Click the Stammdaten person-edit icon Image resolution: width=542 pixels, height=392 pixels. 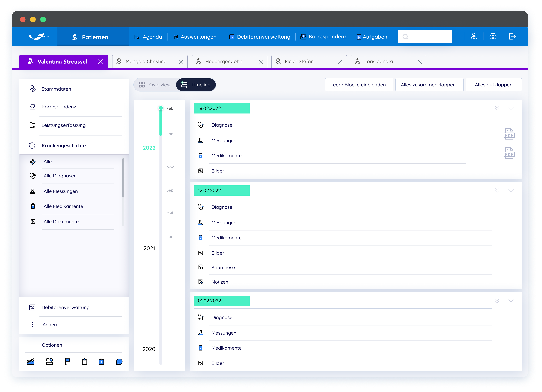point(33,89)
